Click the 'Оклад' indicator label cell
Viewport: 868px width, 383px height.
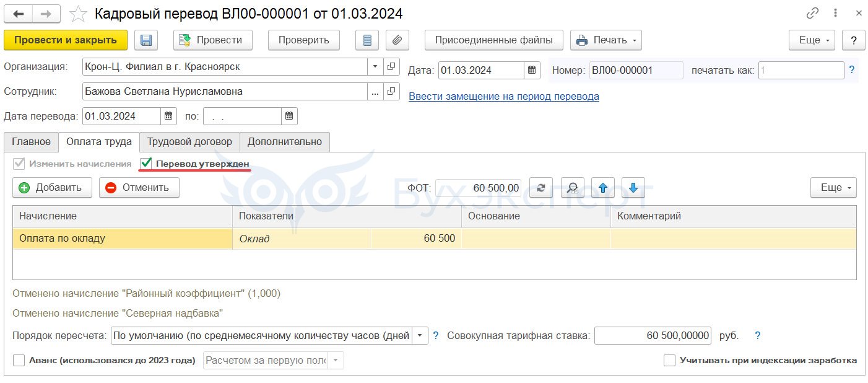302,239
